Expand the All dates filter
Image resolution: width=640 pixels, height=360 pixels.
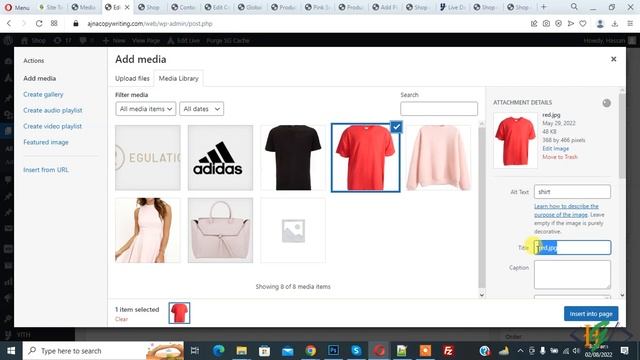(201, 109)
